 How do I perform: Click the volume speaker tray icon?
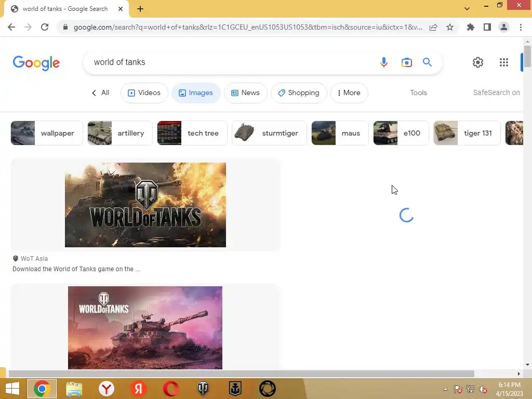(483, 389)
